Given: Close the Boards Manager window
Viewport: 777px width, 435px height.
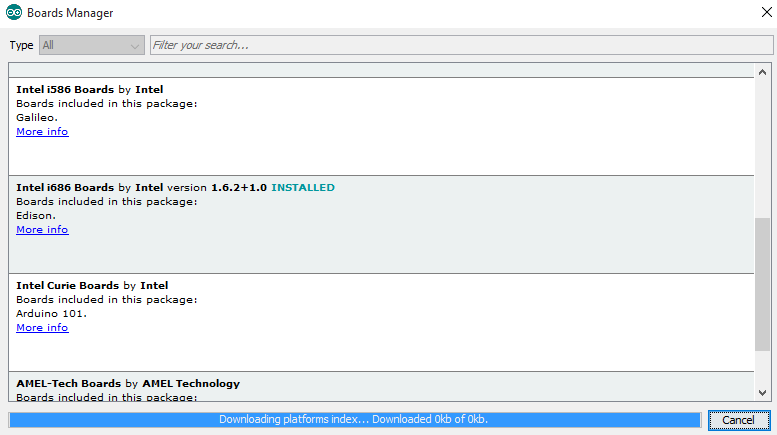Looking at the screenshot, I should coord(766,12).
